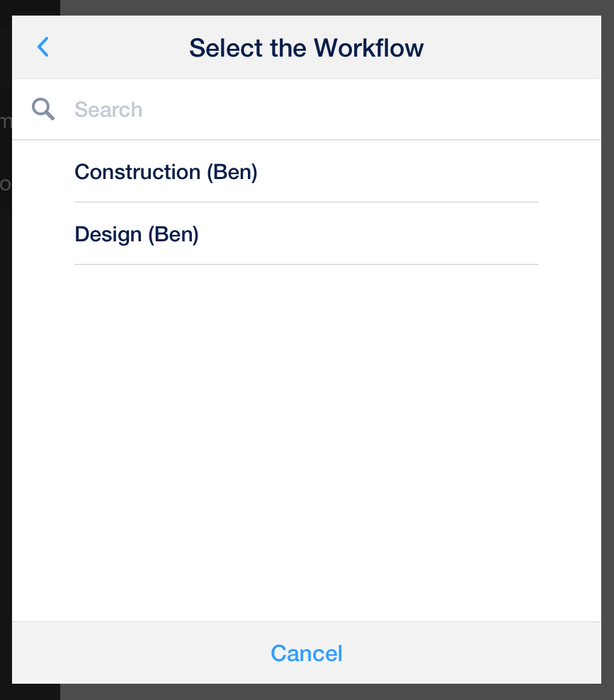Tap the blue back chevron
This screenshot has width=614, height=700.
point(43,47)
